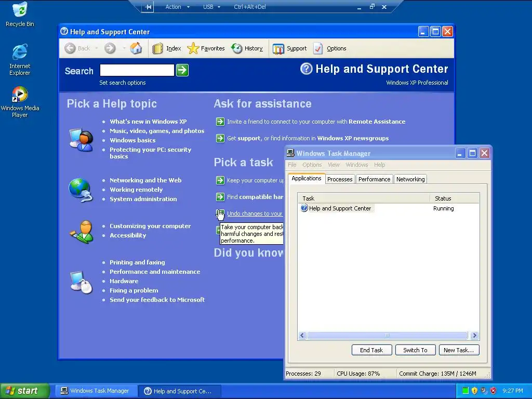The image size is (532, 399).
Task: Open the View menu in Task Manager
Action: click(334, 165)
